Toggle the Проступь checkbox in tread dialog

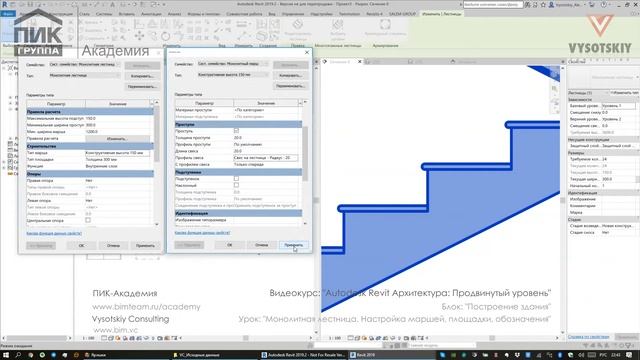tap(236, 131)
